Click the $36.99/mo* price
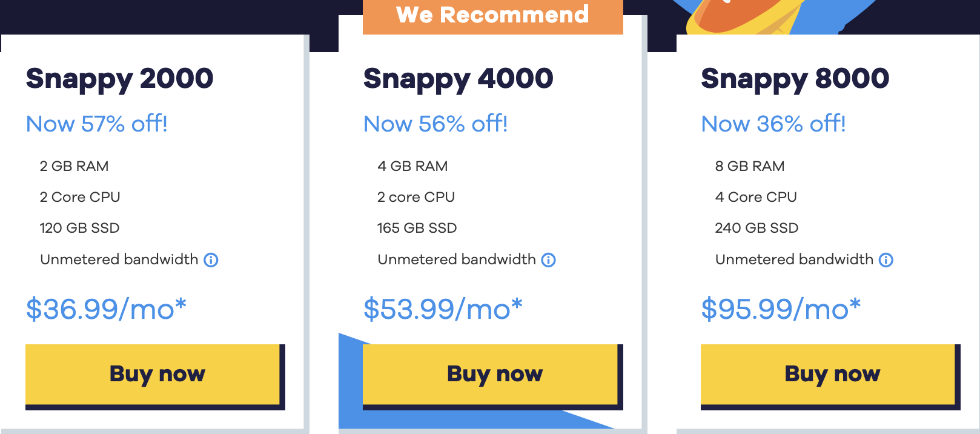Viewport: 980px width, 434px height. (106, 309)
